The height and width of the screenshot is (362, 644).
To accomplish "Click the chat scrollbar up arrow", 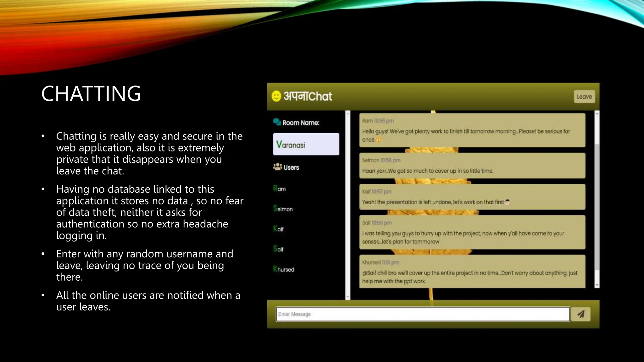I will [597, 114].
